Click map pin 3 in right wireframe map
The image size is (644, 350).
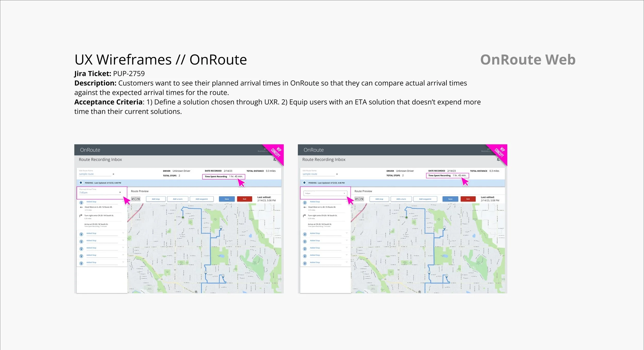tap(447, 276)
